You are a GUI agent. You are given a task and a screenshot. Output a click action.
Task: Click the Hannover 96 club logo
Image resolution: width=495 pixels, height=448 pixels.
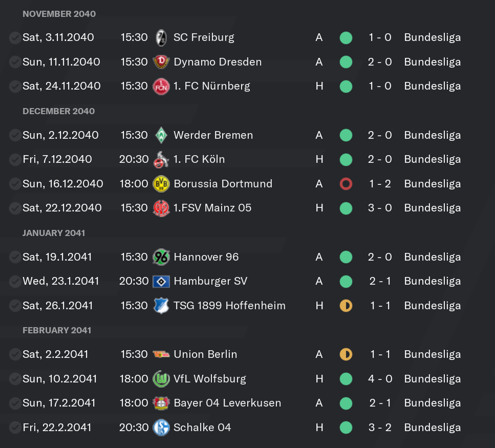[x=161, y=258]
